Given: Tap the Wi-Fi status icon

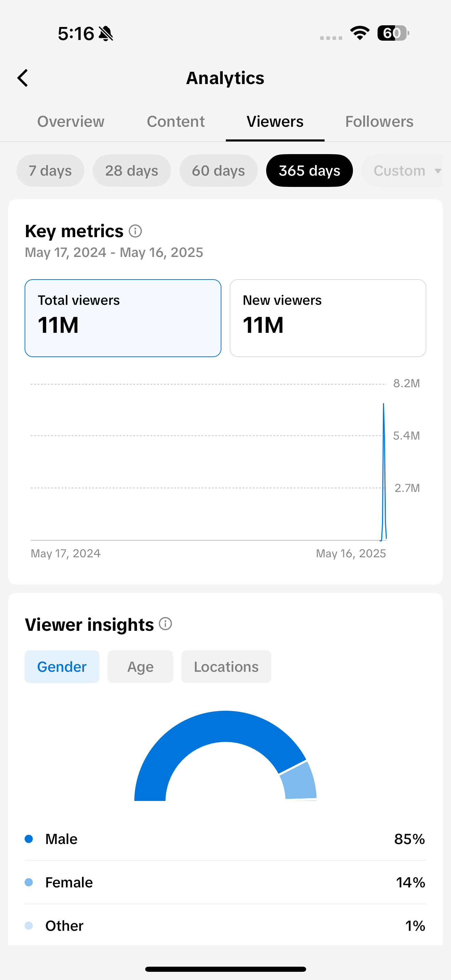Looking at the screenshot, I should (x=360, y=33).
